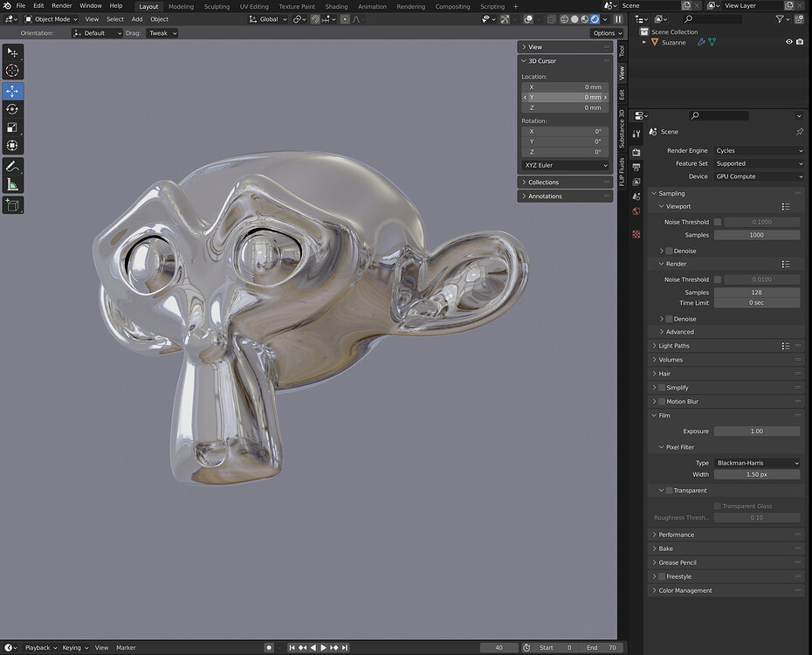Open Pixel Filter Type dropdown
Screen dimensions: 812x655
tap(757, 463)
